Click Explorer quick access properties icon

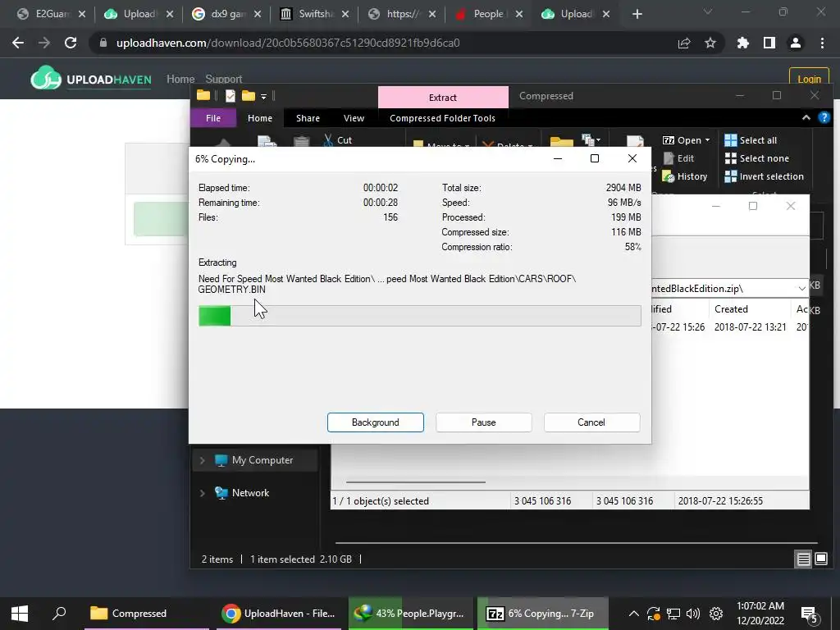pyautogui.click(x=231, y=96)
